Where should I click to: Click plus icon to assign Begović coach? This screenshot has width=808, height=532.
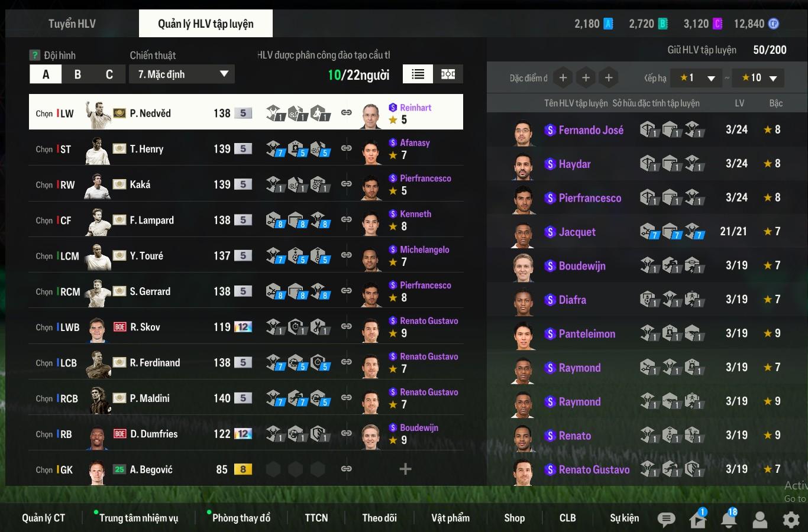[x=405, y=469]
